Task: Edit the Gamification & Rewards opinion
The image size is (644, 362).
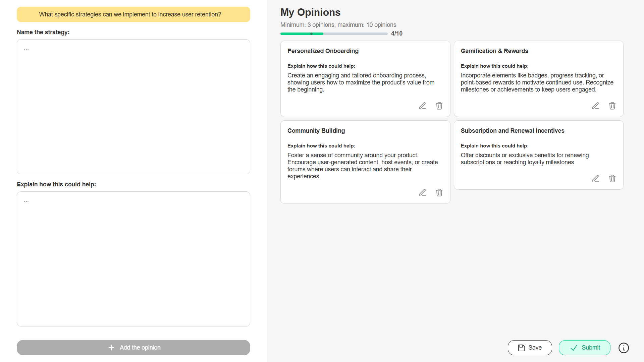Action: click(595, 106)
